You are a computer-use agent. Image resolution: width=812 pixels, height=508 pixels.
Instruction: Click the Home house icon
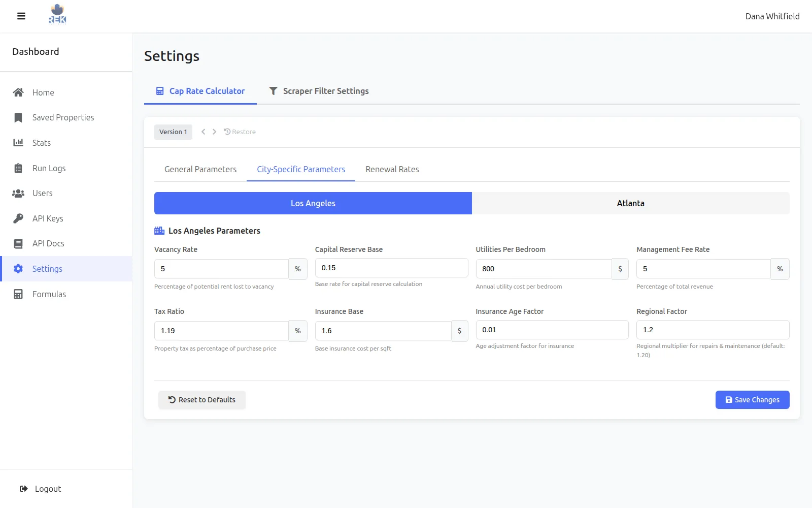point(18,92)
